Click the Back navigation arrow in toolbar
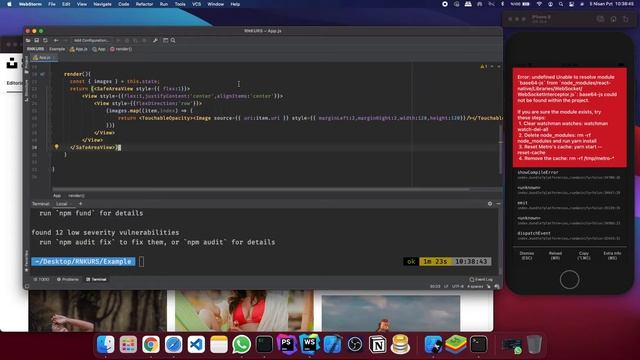This screenshot has height=360, width=640. pos(56,40)
